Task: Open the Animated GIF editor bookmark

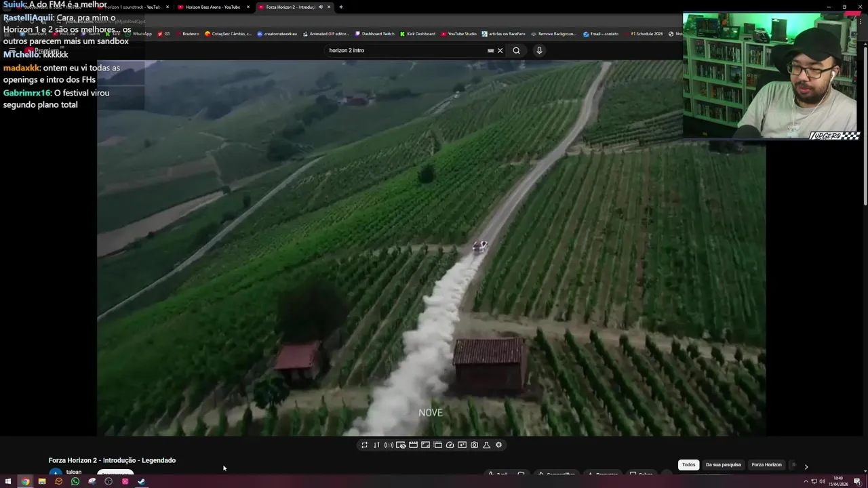Action: tap(326, 34)
